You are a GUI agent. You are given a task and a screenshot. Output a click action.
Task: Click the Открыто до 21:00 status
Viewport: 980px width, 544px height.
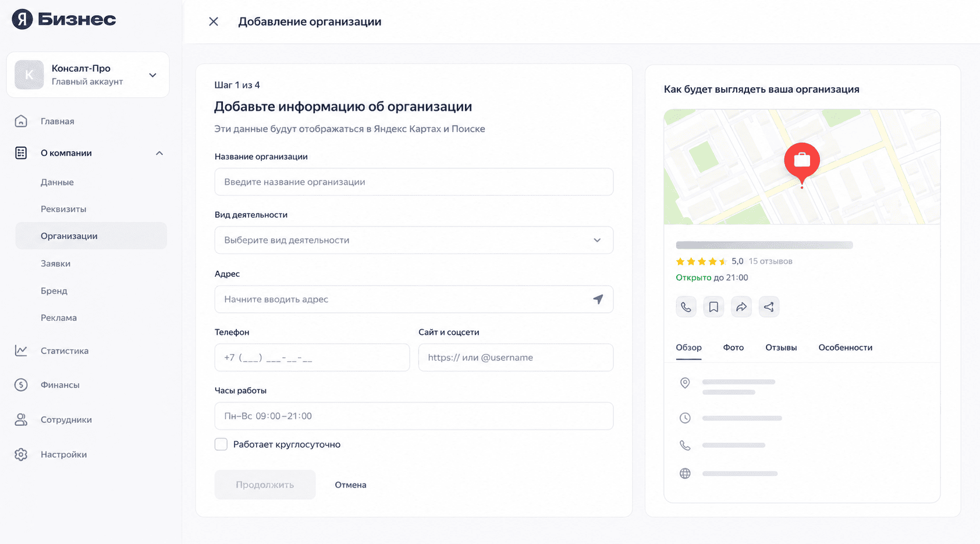pyautogui.click(x=712, y=278)
